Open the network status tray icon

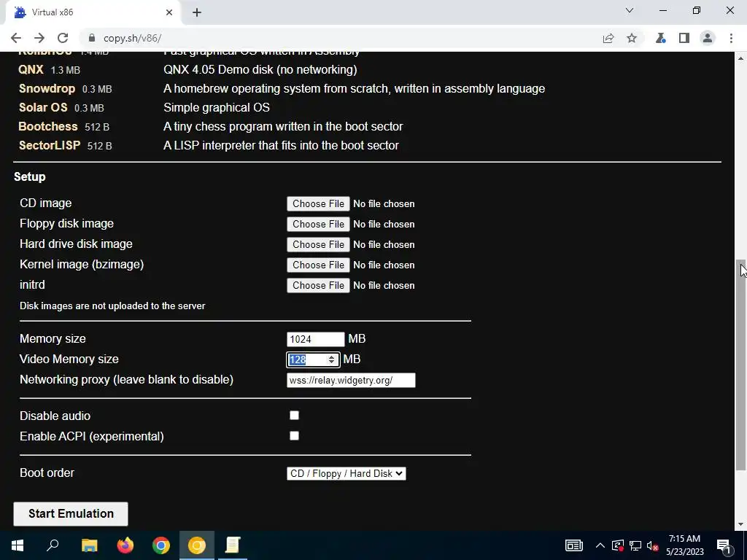pyautogui.click(x=635, y=545)
